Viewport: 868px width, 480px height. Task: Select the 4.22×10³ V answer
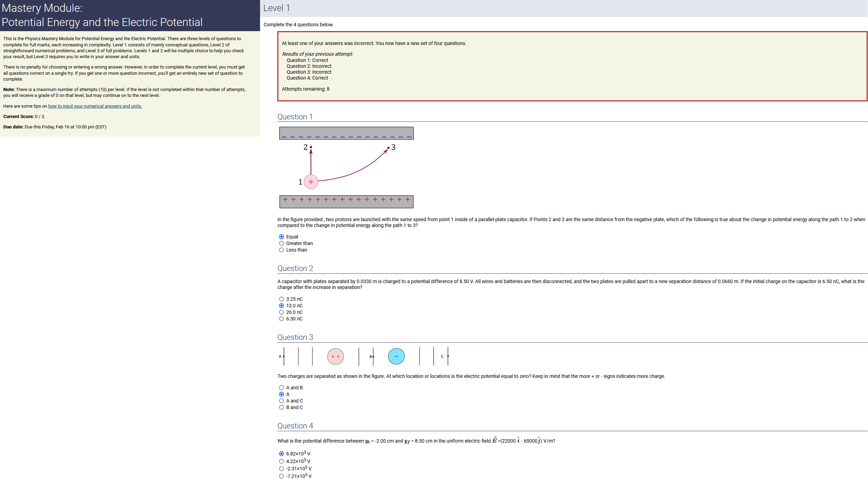[x=281, y=461]
